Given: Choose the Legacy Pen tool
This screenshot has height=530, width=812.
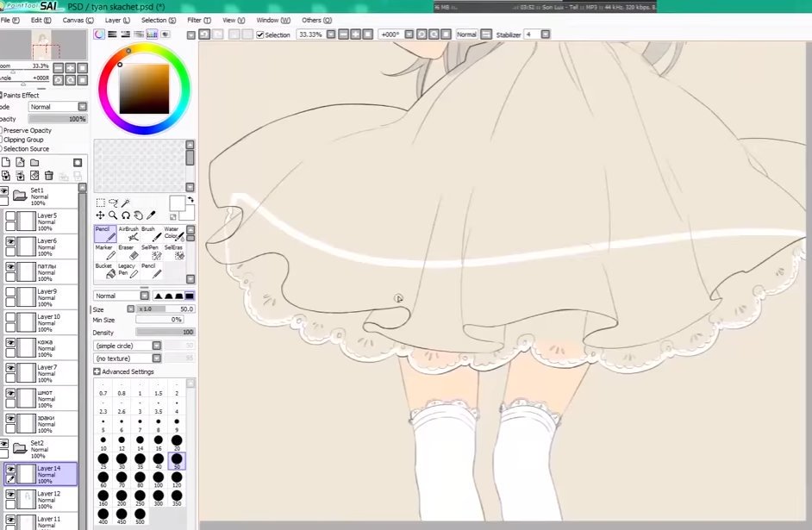Looking at the screenshot, I should [128, 270].
